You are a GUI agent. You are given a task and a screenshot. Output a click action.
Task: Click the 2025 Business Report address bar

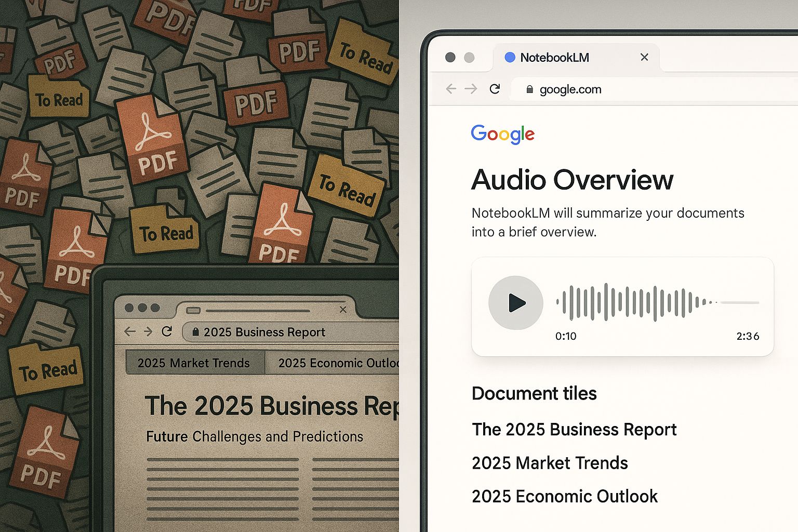point(291,332)
